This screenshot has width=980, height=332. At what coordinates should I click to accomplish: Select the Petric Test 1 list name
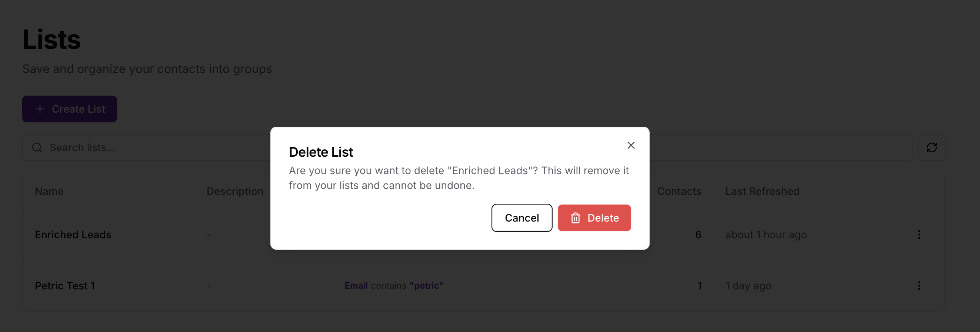point(65,286)
